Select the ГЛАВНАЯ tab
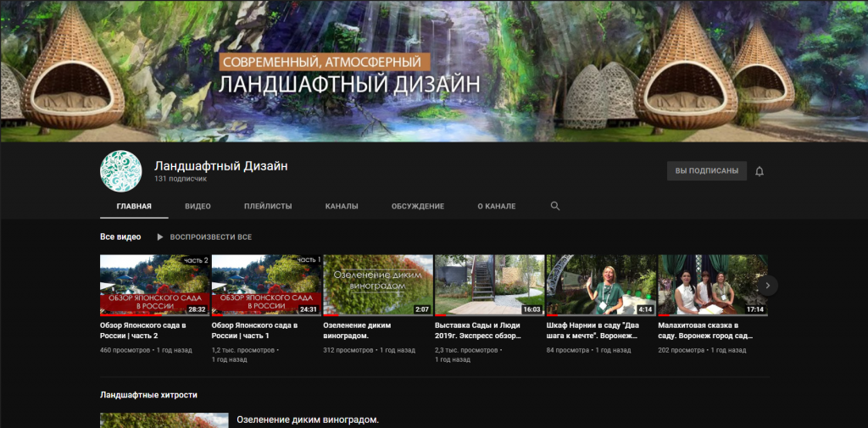The width and height of the screenshot is (868, 428). [134, 206]
